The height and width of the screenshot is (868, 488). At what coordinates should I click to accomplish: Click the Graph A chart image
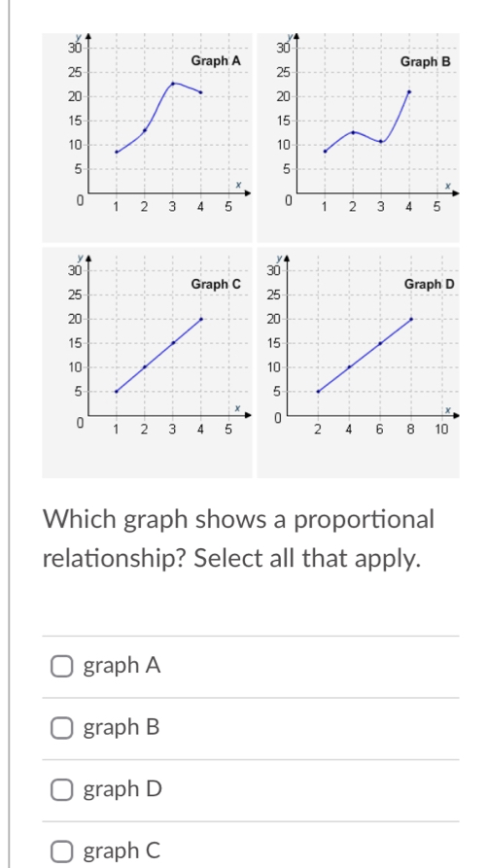click(148, 137)
